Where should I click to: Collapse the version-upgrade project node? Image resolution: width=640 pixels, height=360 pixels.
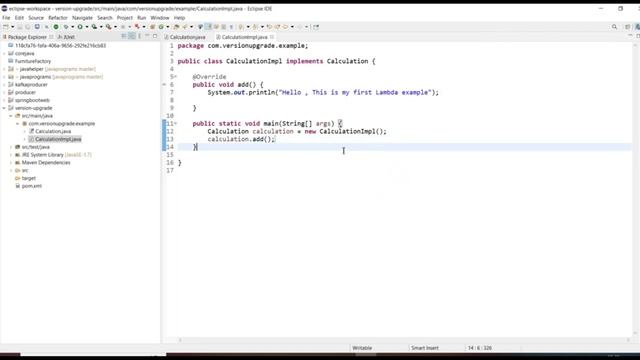(x=4, y=108)
